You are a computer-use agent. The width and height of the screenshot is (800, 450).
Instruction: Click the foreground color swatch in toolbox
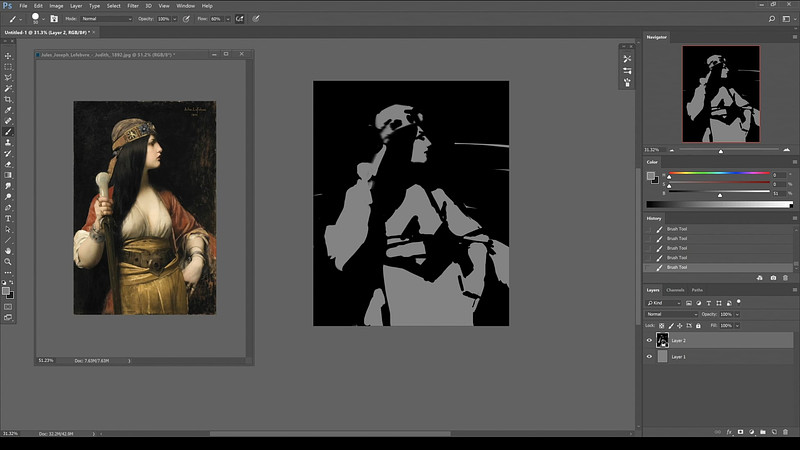pos(6,291)
